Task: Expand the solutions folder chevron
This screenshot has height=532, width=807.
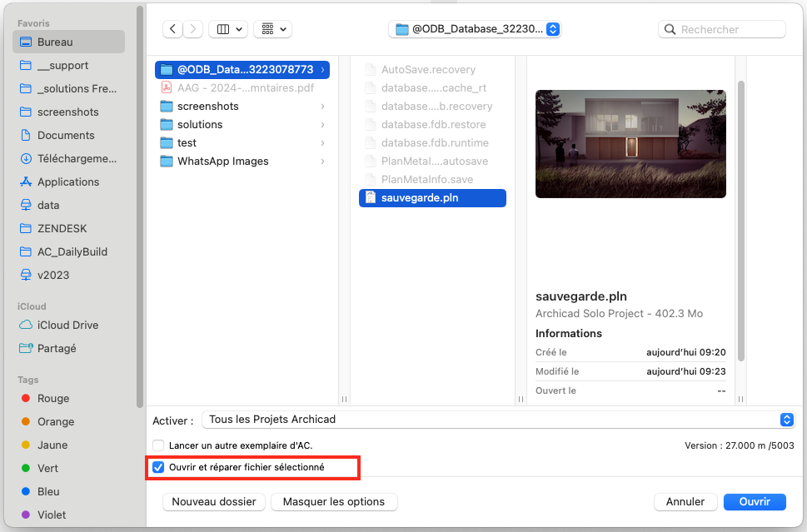Action: (322, 125)
